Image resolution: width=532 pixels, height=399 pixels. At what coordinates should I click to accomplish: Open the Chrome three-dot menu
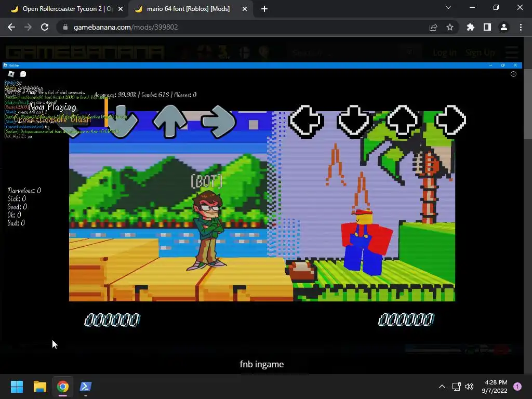(x=521, y=27)
